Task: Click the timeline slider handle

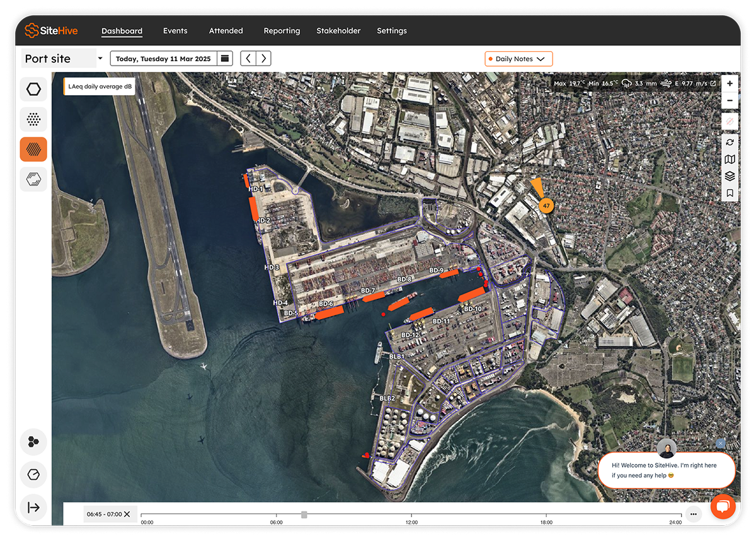Action: tap(304, 515)
